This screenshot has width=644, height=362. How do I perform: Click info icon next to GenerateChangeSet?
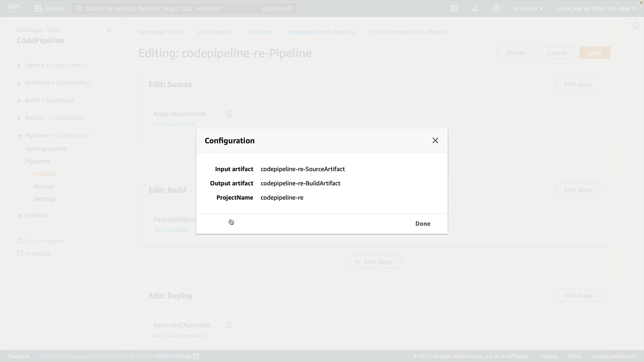pos(229,325)
